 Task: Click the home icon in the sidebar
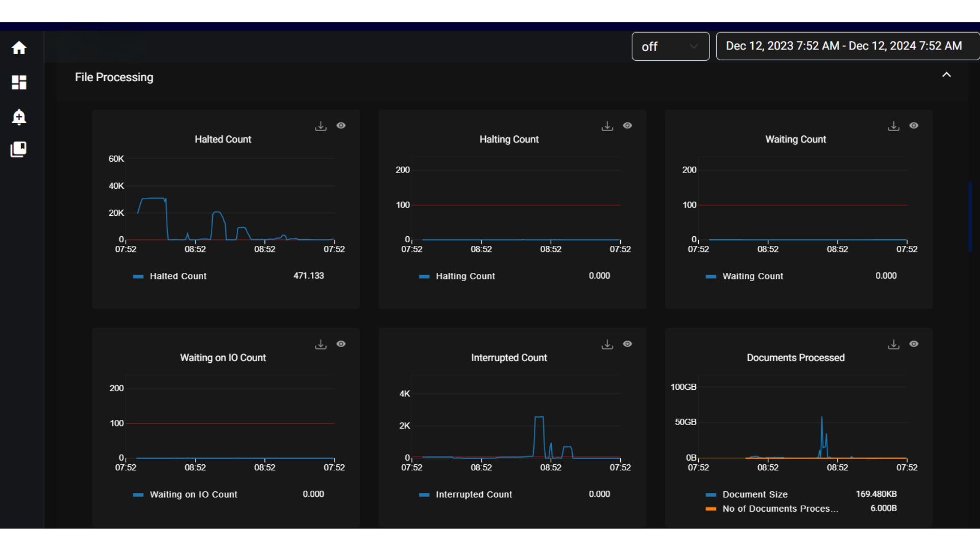tap(19, 47)
